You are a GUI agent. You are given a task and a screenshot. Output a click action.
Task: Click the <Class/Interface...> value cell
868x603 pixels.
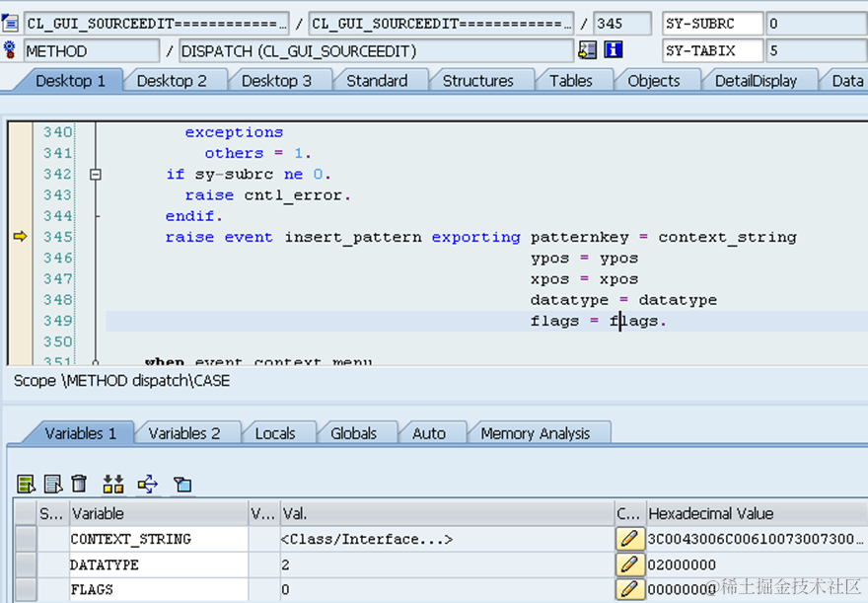tap(447, 539)
